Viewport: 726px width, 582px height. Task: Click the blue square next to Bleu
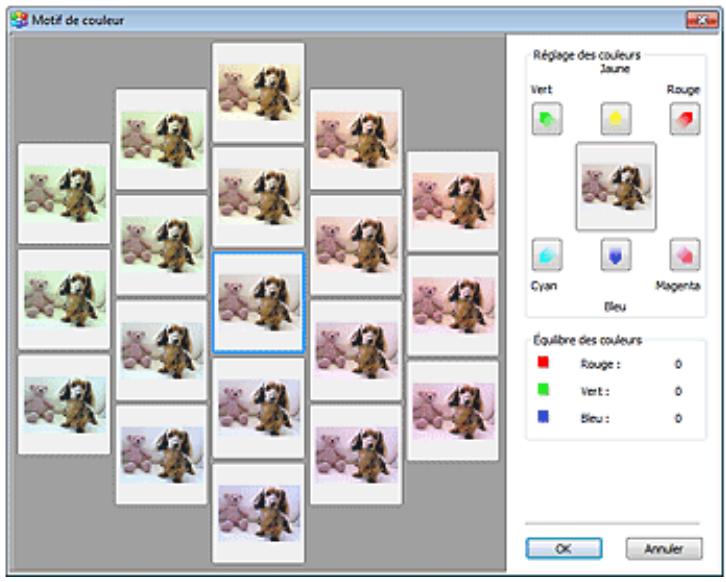[x=543, y=416]
